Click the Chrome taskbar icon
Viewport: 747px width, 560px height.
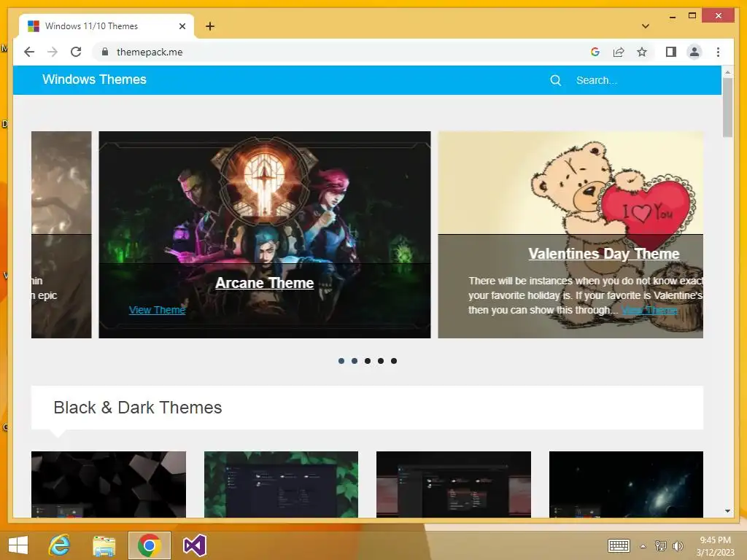pos(149,545)
